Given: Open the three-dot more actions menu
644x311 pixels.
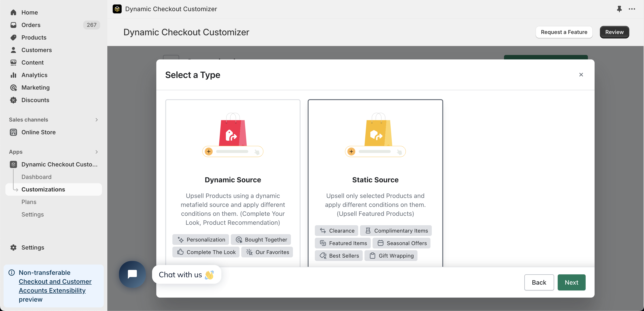Looking at the screenshot, I should (632, 9).
